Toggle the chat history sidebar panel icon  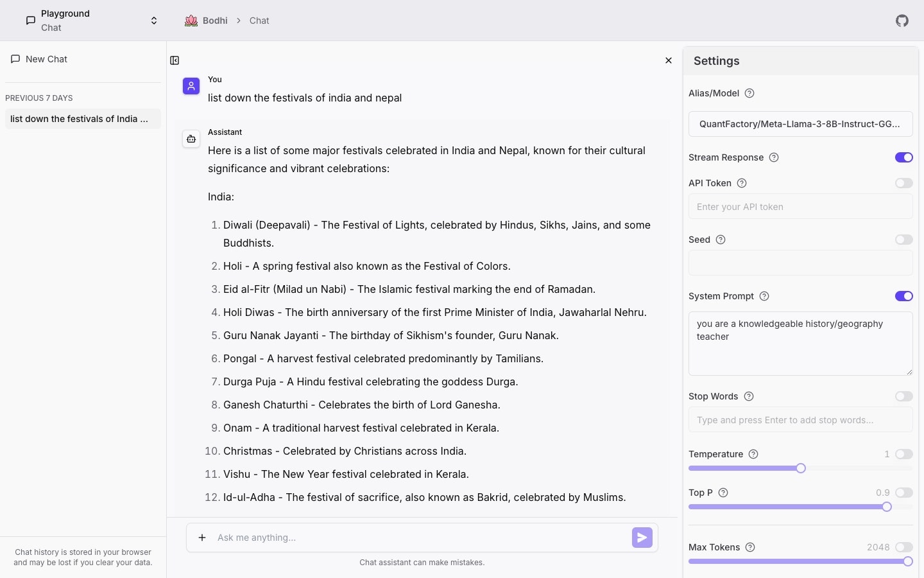175,60
